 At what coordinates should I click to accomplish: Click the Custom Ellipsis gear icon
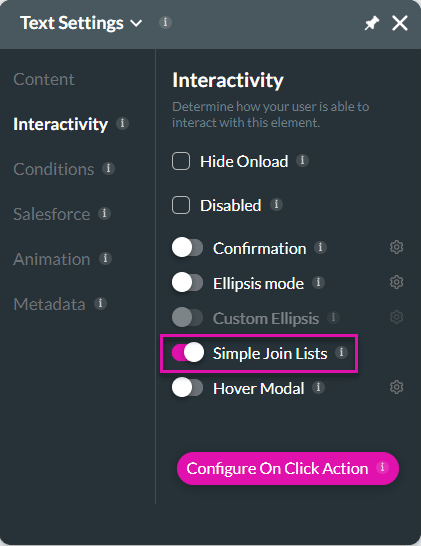click(x=396, y=317)
